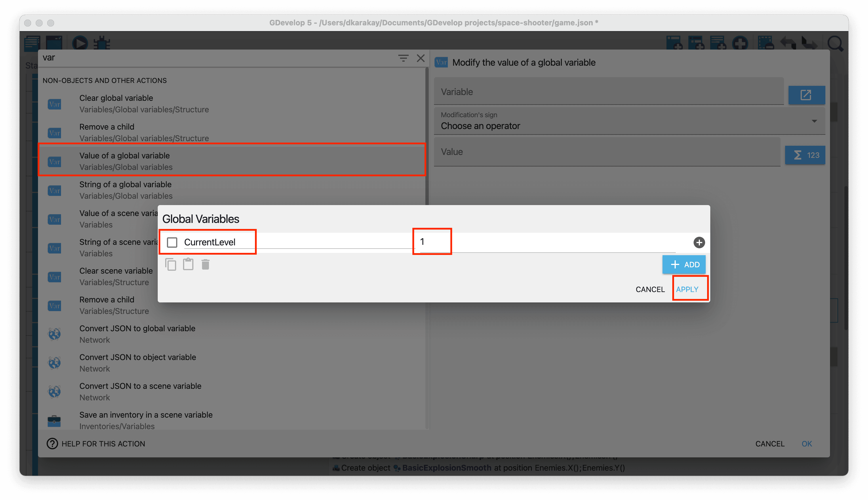This screenshot has height=500, width=868.
Task: Cancel the Global Variables dialog
Action: coord(650,289)
